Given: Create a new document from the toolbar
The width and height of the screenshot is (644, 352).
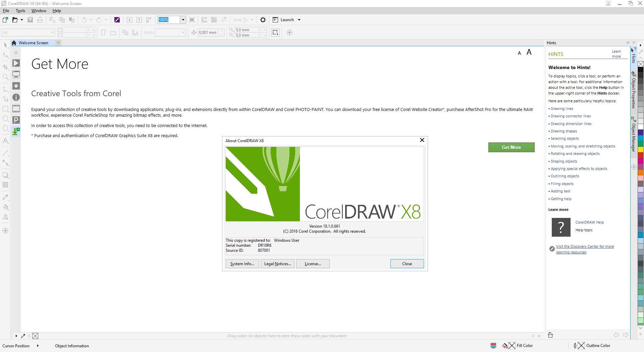Looking at the screenshot, I should 5,20.
